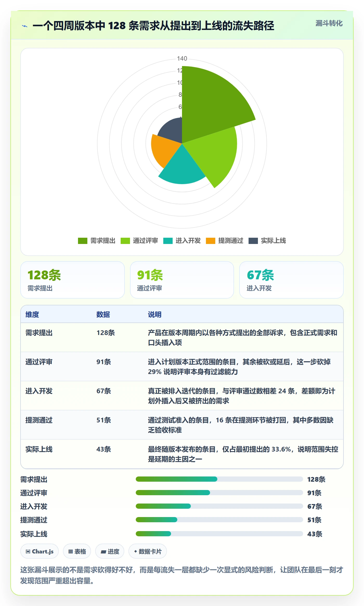Click the light green 通过评审 chart segment

(x=213, y=153)
